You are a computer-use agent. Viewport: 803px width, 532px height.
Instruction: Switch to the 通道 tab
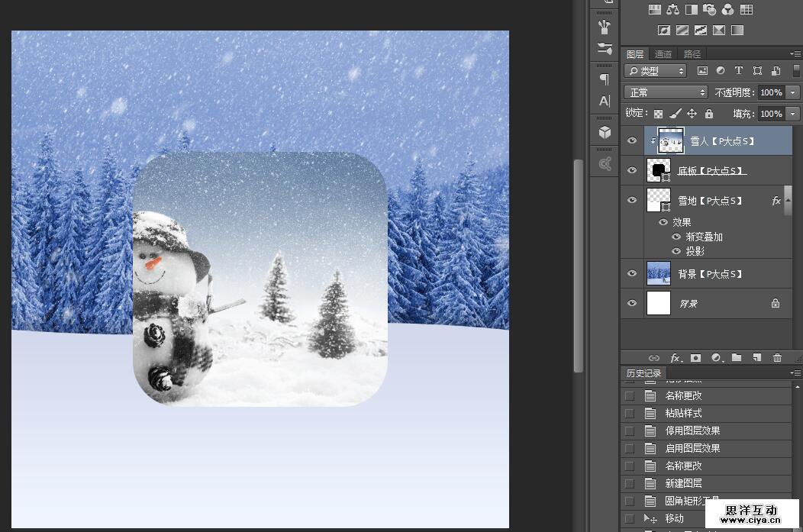pyautogui.click(x=663, y=54)
